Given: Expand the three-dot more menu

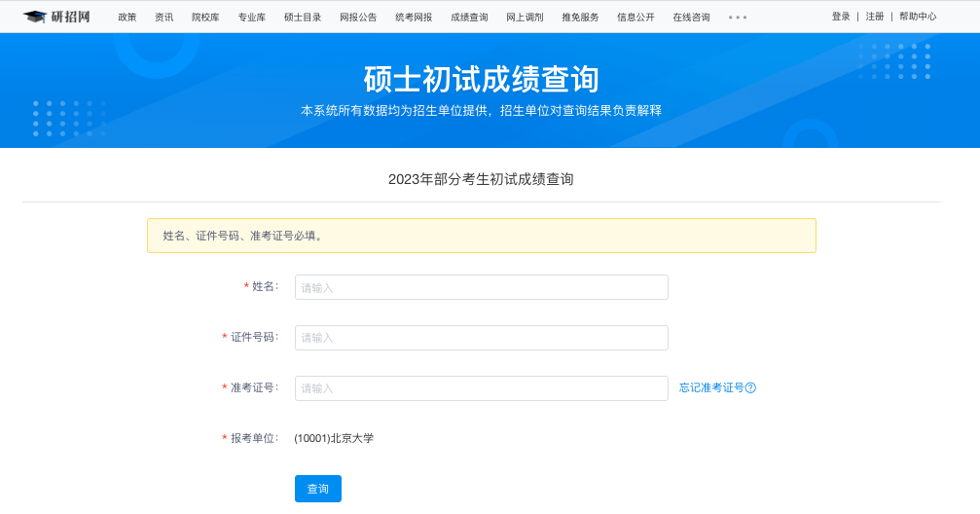Looking at the screenshot, I should (x=738, y=18).
